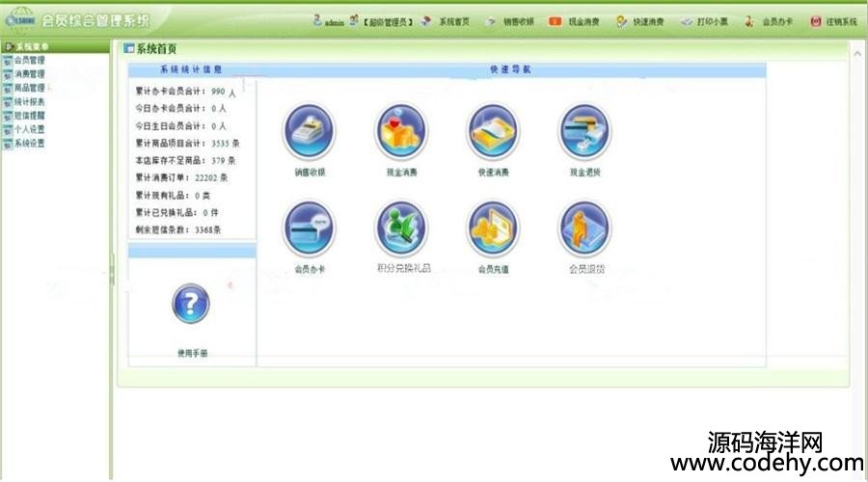This screenshot has width=868, height=482.
Task: Select the 剩余短信条数: 3368条 line
Action: pos(178,229)
